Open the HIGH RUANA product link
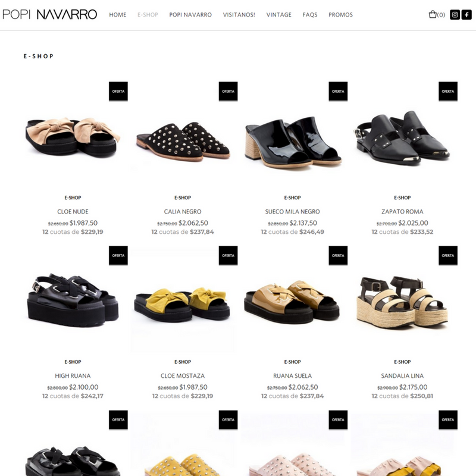The width and height of the screenshot is (476, 476). tap(73, 376)
